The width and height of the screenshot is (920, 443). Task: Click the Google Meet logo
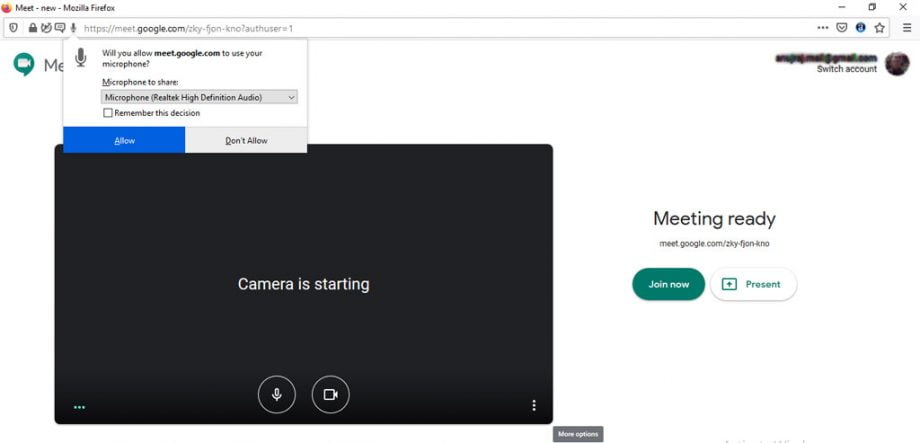click(24, 65)
